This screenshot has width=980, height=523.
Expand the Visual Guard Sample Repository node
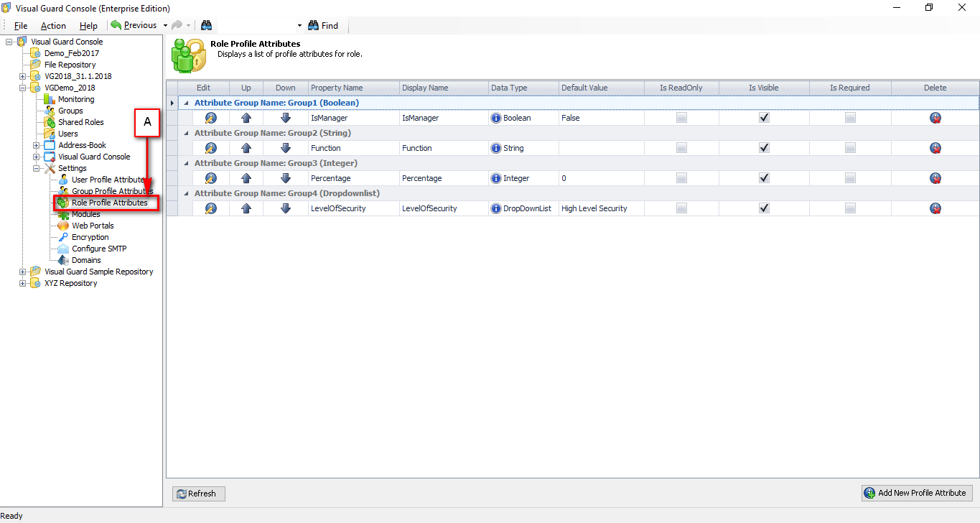click(23, 272)
